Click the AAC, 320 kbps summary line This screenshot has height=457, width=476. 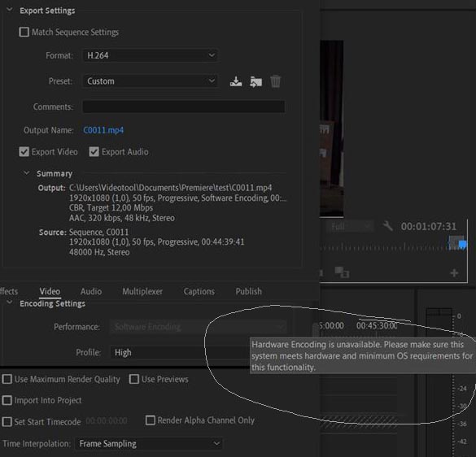[122, 218]
